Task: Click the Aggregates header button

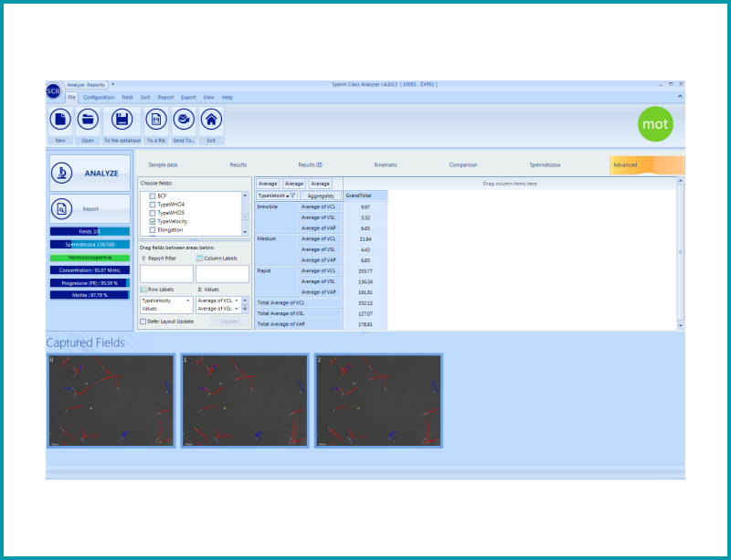Action: tap(321, 195)
